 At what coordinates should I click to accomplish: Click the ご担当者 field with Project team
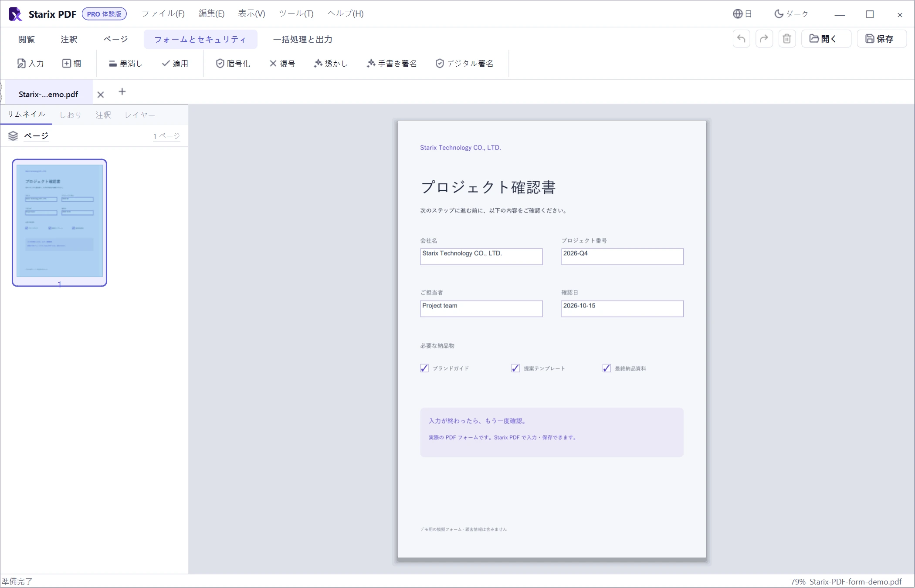click(x=481, y=308)
